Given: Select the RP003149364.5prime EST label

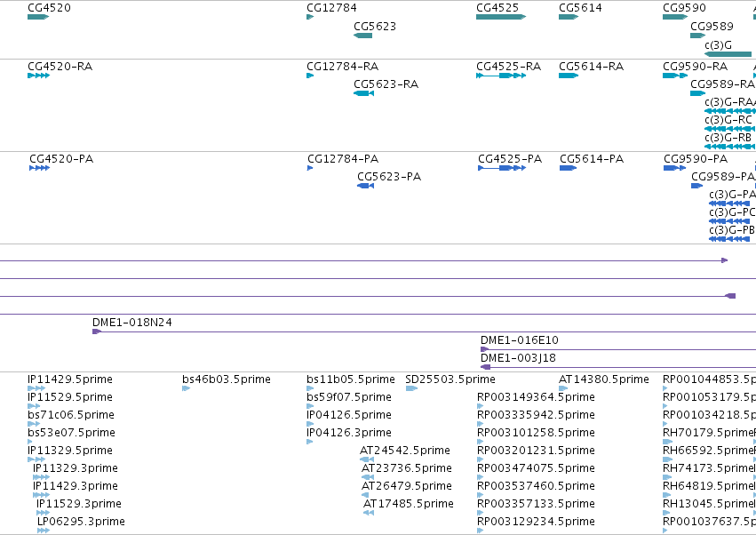Looking at the screenshot, I should 536,397.
